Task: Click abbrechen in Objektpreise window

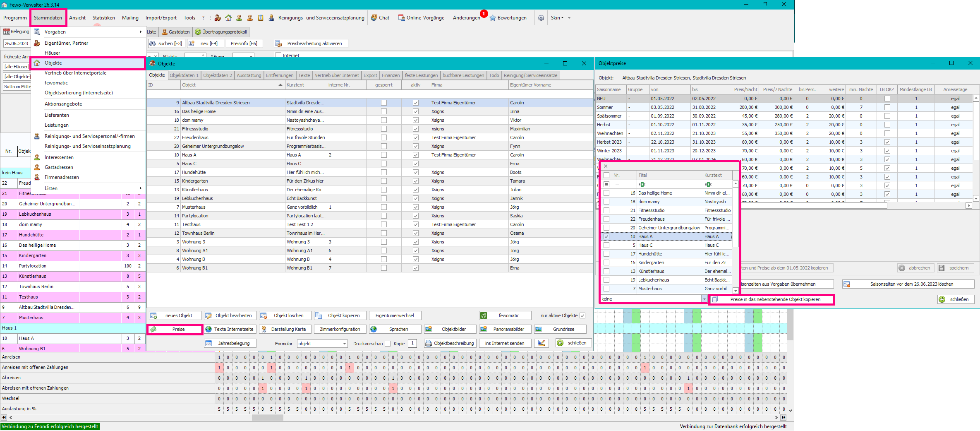Action: pos(915,268)
